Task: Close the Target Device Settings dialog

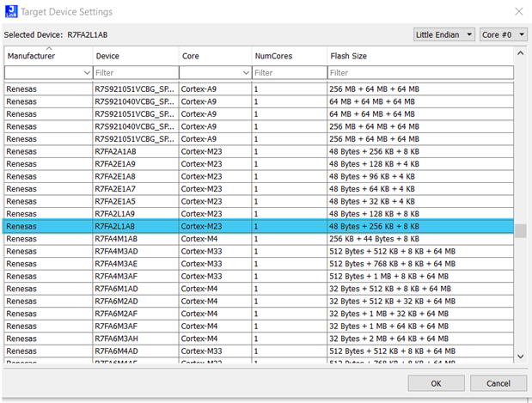Action: (x=518, y=11)
